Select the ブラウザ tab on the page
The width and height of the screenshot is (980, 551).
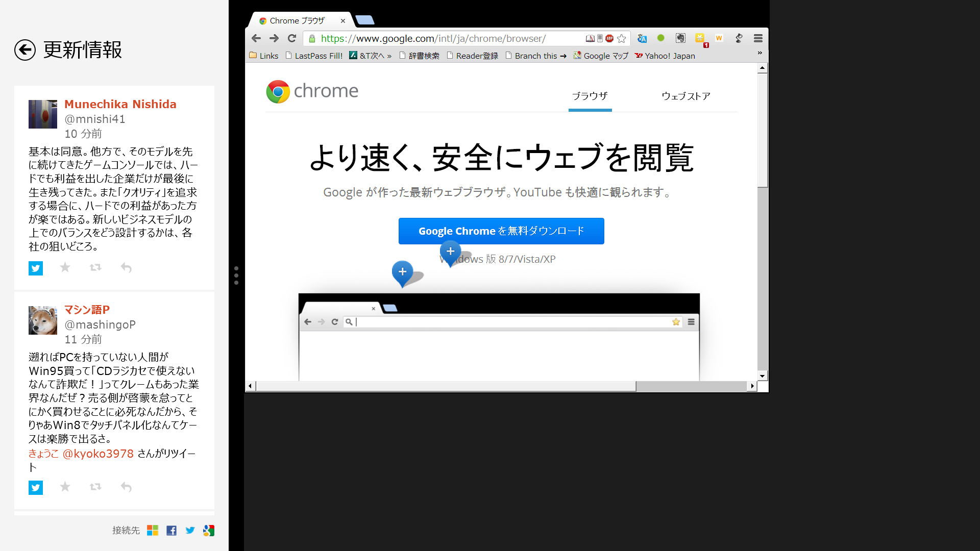[590, 96]
